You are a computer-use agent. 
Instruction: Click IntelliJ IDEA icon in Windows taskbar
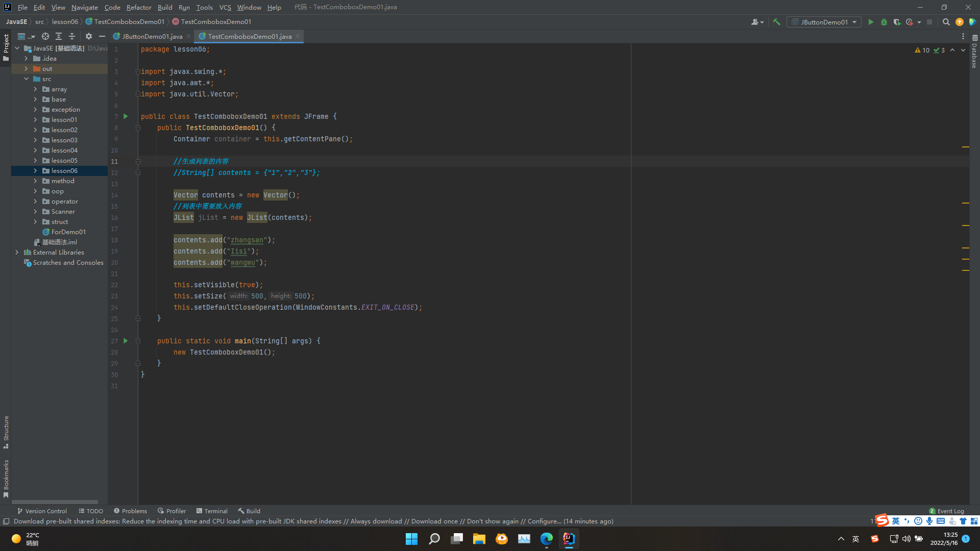coord(569,539)
